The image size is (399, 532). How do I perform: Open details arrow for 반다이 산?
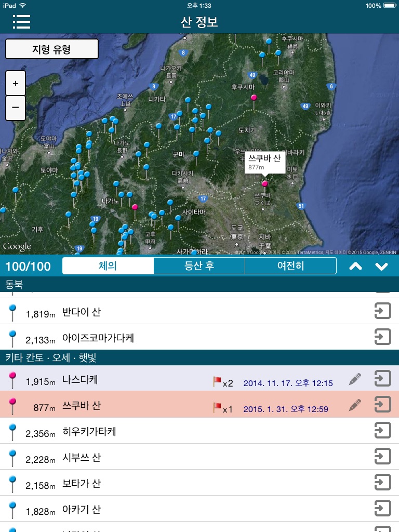coord(383,311)
